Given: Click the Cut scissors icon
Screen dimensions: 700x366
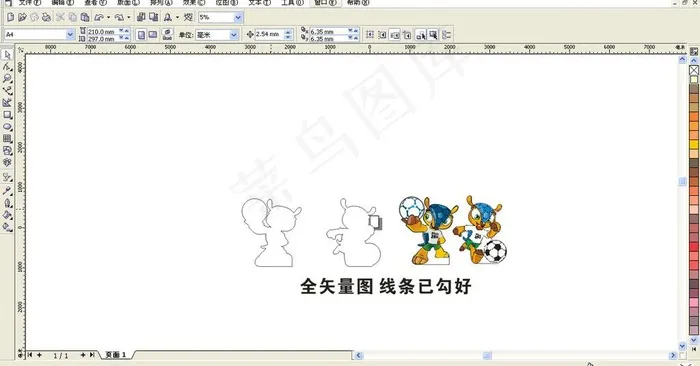Looking at the screenshot, I should click(x=60, y=17).
